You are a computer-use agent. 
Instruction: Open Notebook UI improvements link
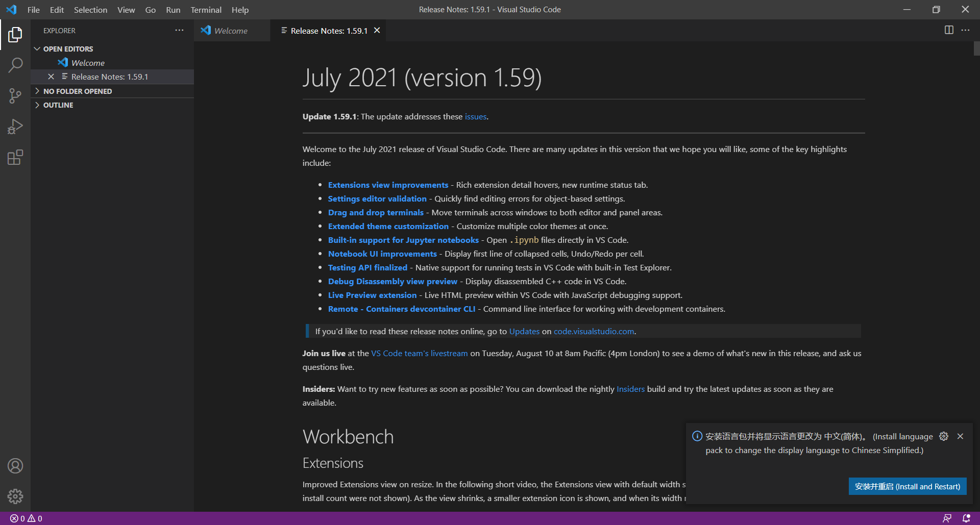[382, 254]
